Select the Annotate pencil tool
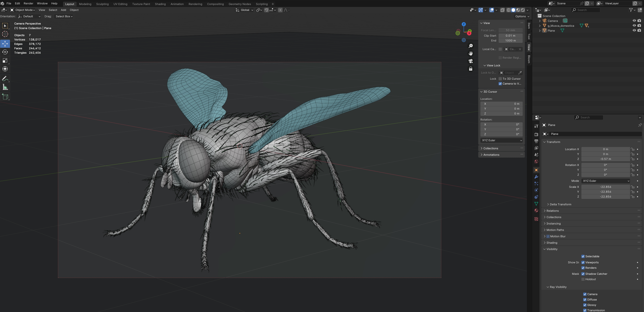Screen dimensions: 644x312 5,79
